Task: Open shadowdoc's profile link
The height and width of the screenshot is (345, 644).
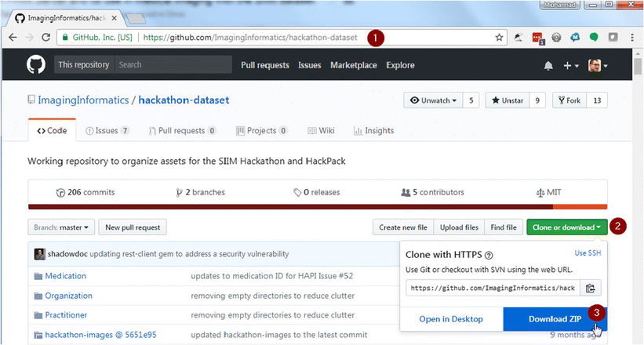Action: (x=67, y=254)
